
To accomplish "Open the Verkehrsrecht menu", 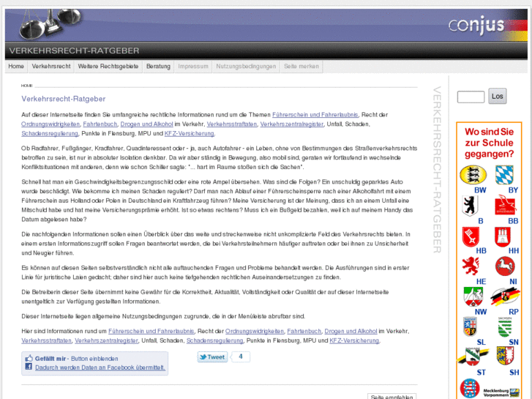I will 51,66.
